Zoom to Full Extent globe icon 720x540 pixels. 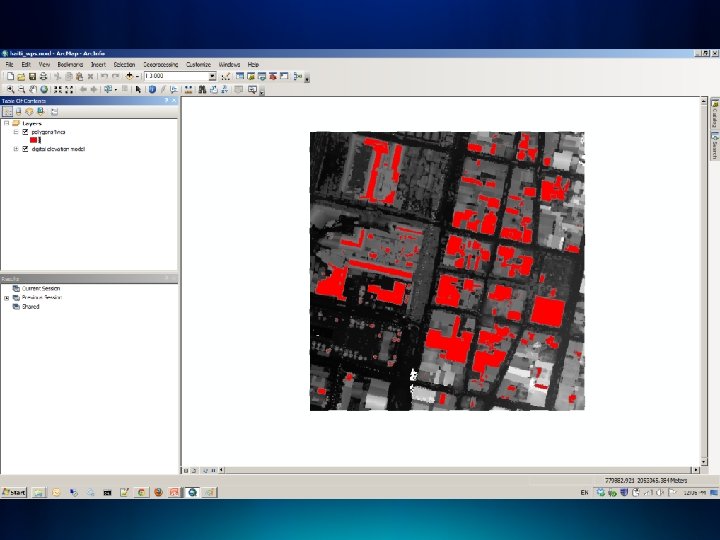44,90
